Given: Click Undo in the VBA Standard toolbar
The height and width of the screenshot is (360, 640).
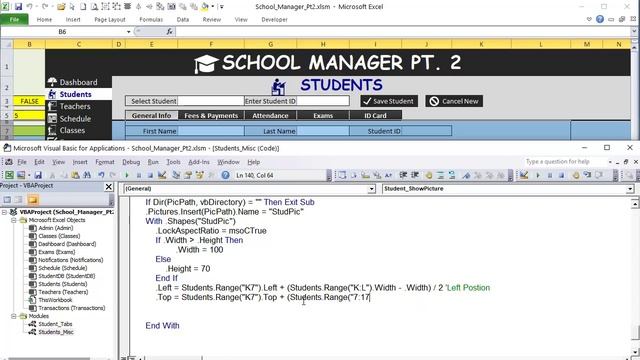Looking at the screenshot, I should click(101, 175).
